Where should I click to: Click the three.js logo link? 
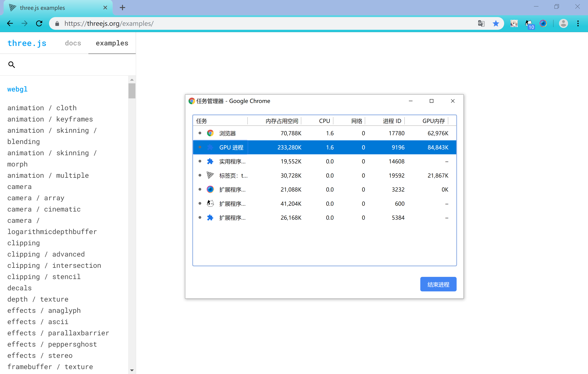pyautogui.click(x=27, y=43)
